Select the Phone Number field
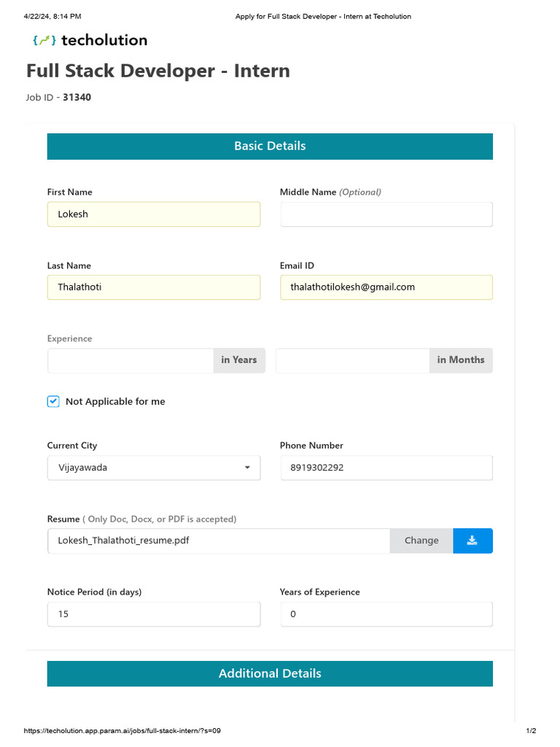Image resolution: width=560 pixels, height=747 pixels. (386, 468)
